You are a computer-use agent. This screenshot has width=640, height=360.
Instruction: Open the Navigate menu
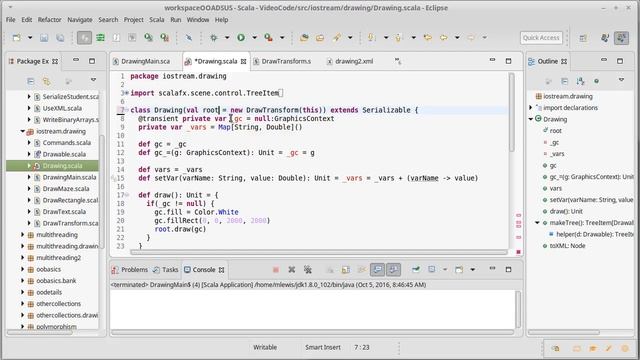click(80, 20)
